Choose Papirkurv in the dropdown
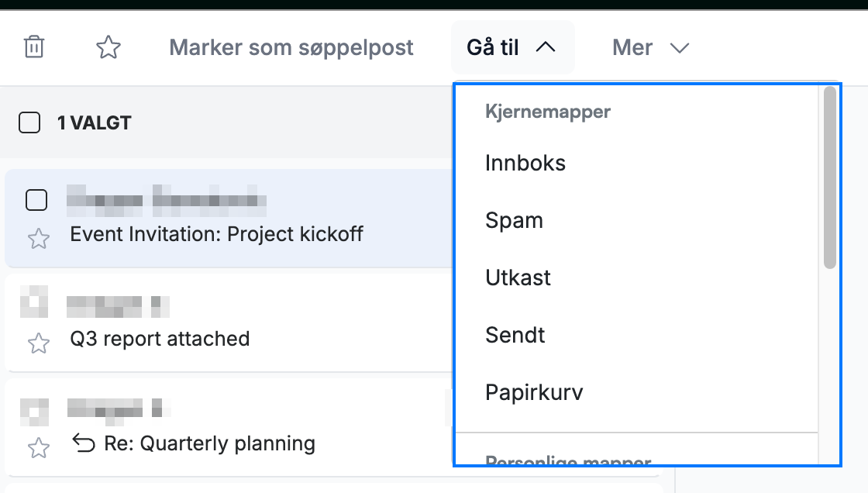 pyautogui.click(x=635, y=392)
